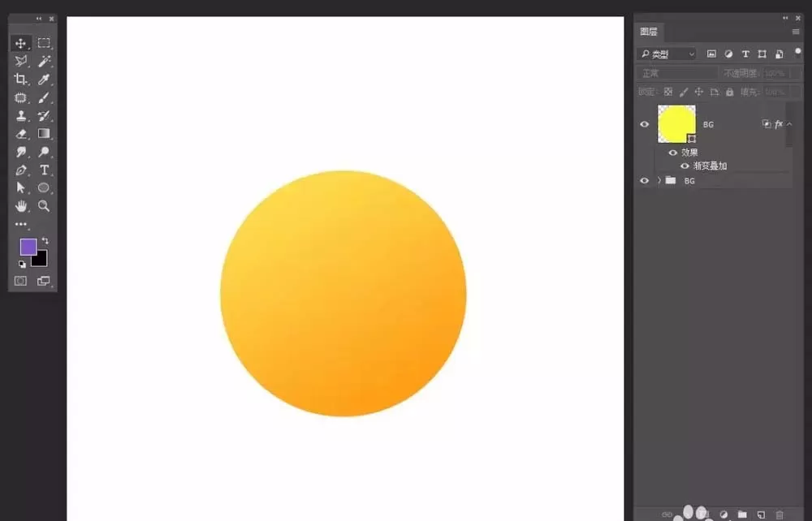812x521 pixels.
Task: Select the Crop tool
Action: pos(21,80)
